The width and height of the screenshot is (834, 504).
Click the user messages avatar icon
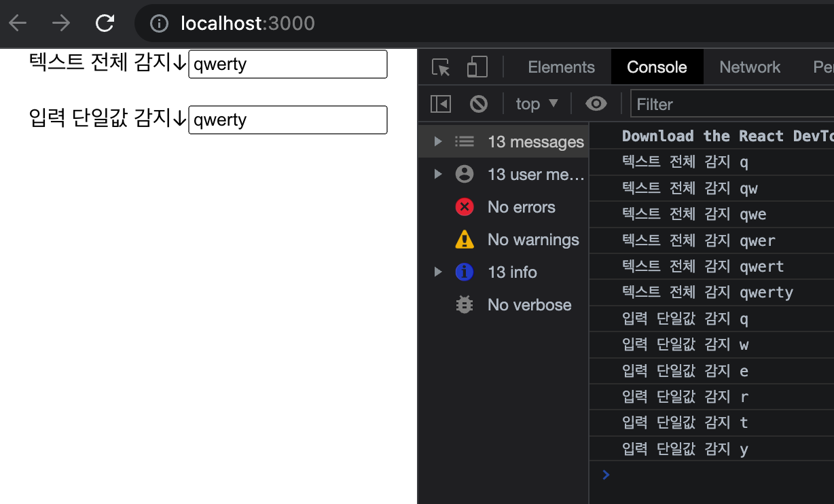point(465,174)
